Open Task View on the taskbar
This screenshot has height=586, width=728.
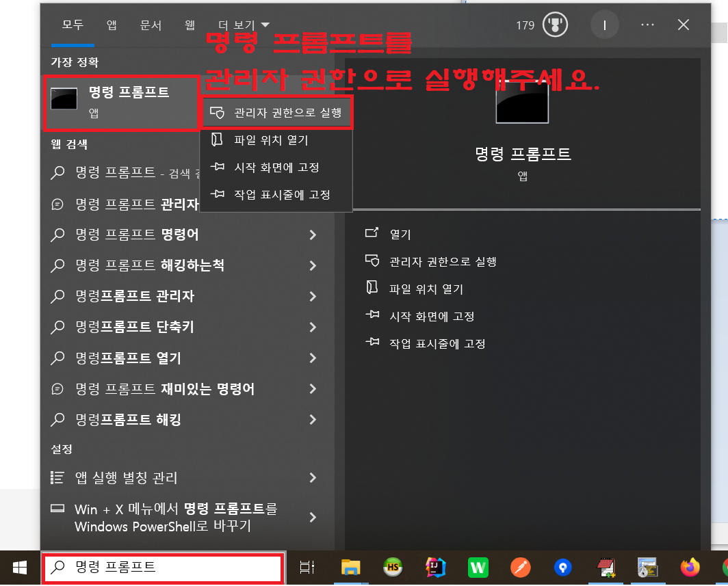tap(307, 568)
